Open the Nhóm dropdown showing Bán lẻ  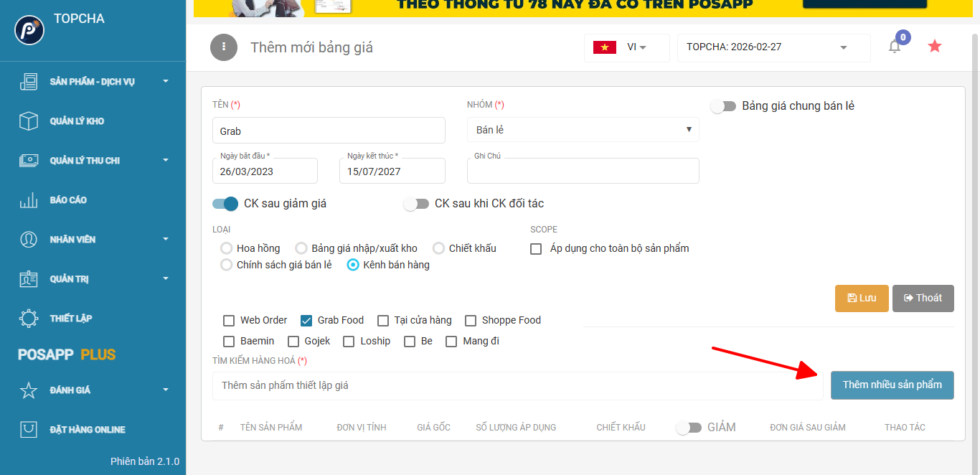(x=583, y=130)
